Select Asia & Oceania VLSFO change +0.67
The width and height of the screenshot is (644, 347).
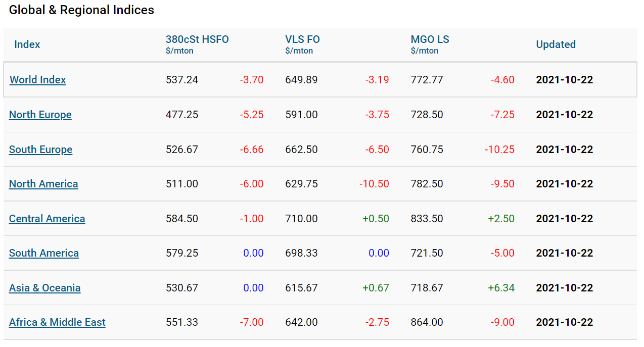(x=376, y=288)
